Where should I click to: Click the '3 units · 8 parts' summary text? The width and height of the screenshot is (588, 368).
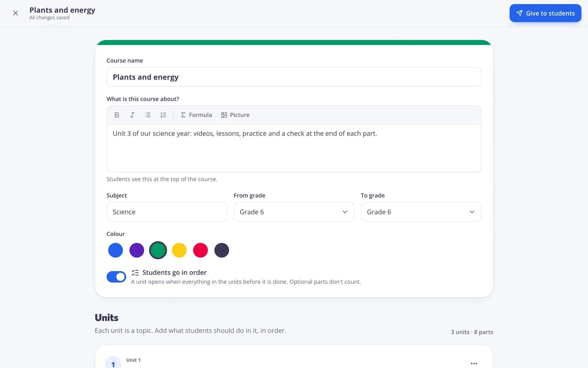[x=472, y=332]
